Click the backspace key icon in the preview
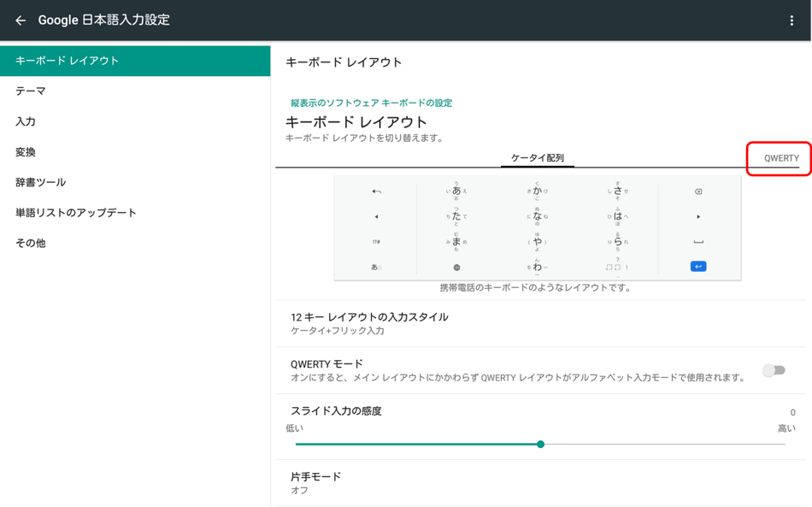This screenshot has height=507, width=812. click(x=698, y=192)
